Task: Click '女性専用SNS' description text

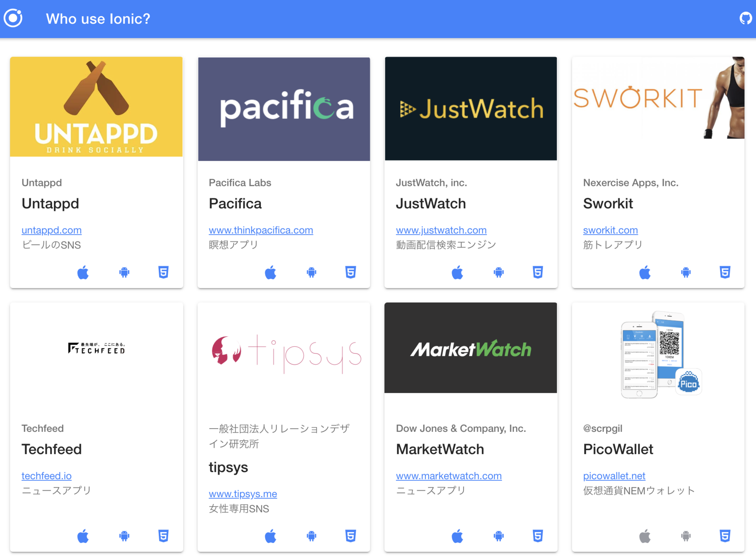Action: tap(239, 508)
